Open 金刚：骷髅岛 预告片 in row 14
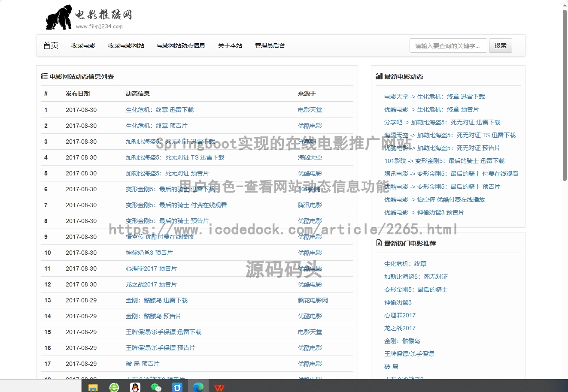The image size is (568, 392). click(154, 316)
